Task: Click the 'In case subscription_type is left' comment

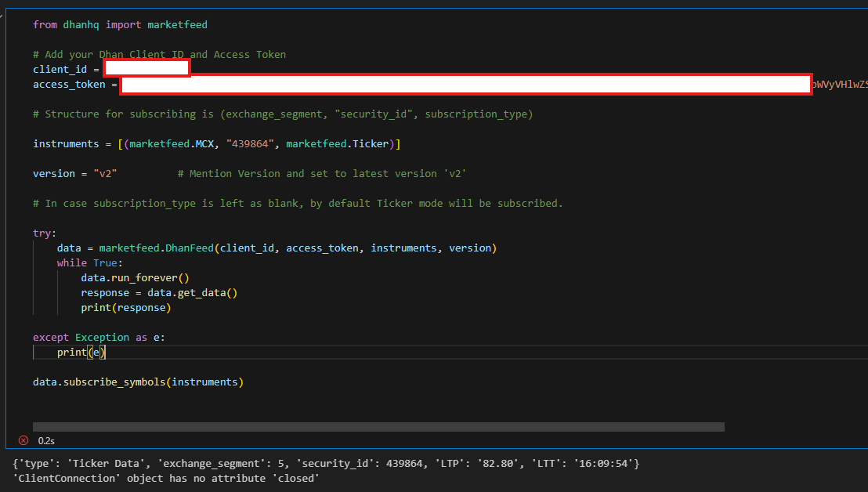Action: coord(298,204)
